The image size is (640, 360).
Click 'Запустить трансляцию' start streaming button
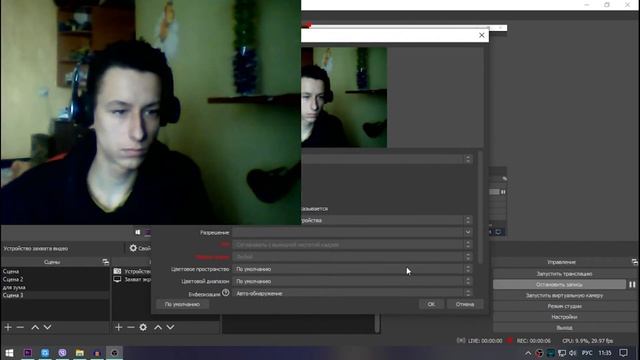click(x=564, y=274)
